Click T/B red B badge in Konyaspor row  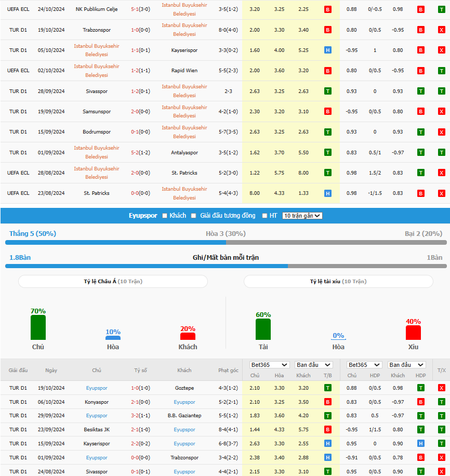(328, 402)
